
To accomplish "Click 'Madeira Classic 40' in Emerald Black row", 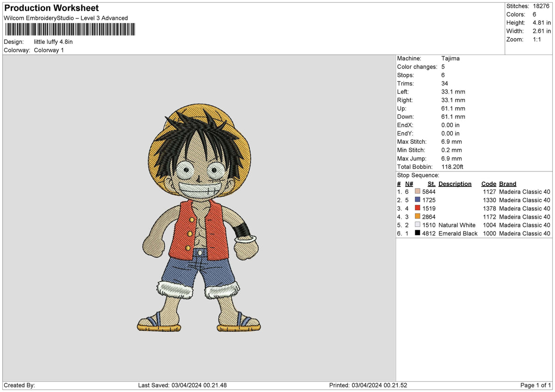I will coord(525,233).
